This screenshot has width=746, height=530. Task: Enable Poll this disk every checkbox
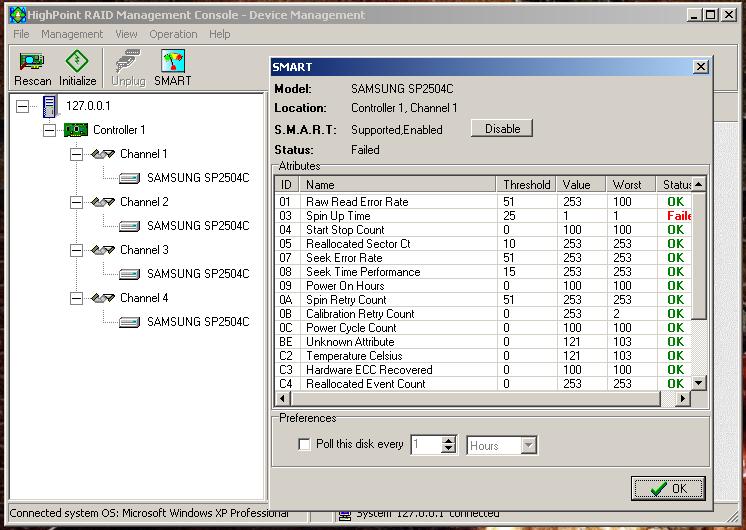pos(304,444)
